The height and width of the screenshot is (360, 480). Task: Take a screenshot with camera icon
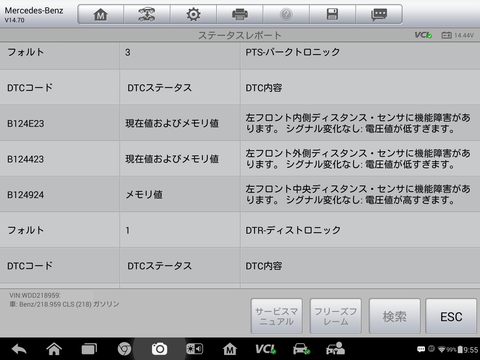[159, 349]
